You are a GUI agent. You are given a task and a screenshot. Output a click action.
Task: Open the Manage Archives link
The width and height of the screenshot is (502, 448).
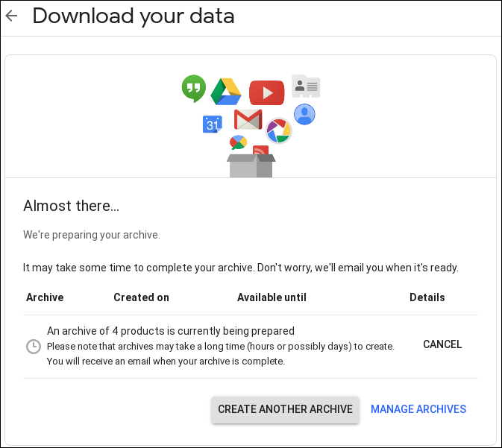pos(418,409)
